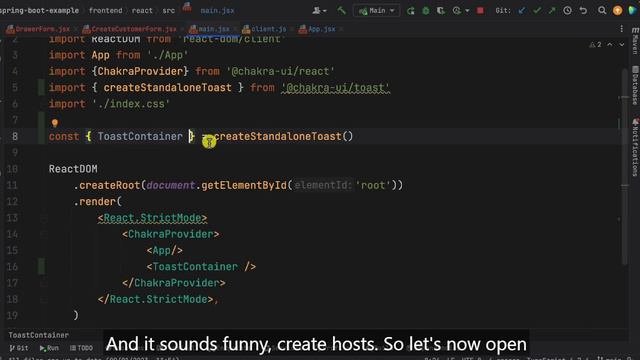This screenshot has width=640, height=360.
Task: Open Search Everywhere magnifier icon
Action: [602, 11]
